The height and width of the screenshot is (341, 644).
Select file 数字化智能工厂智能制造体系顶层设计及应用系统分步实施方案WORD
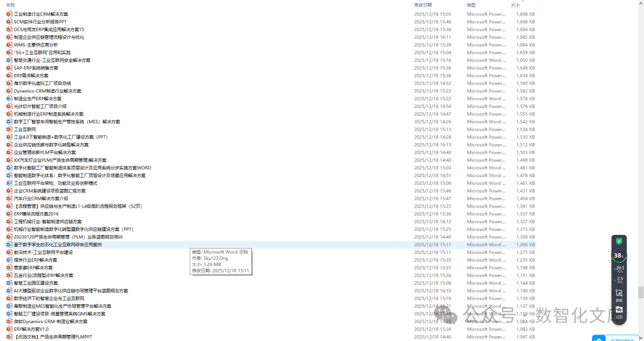82,168
